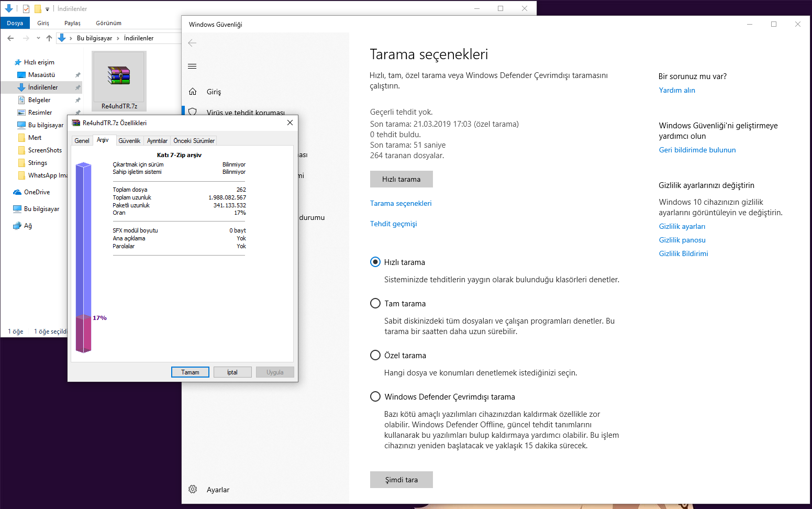Screen dimensions: 812x509
Task: Open the Önceki Sürümler tab
Action: pyautogui.click(x=194, y=141)
